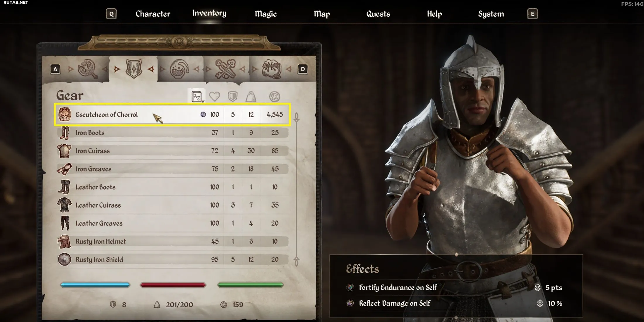Viewport: 644px width, 322px height.
Task: Open the Miscellaneous sack category icon
Action: tap(271, 69)
